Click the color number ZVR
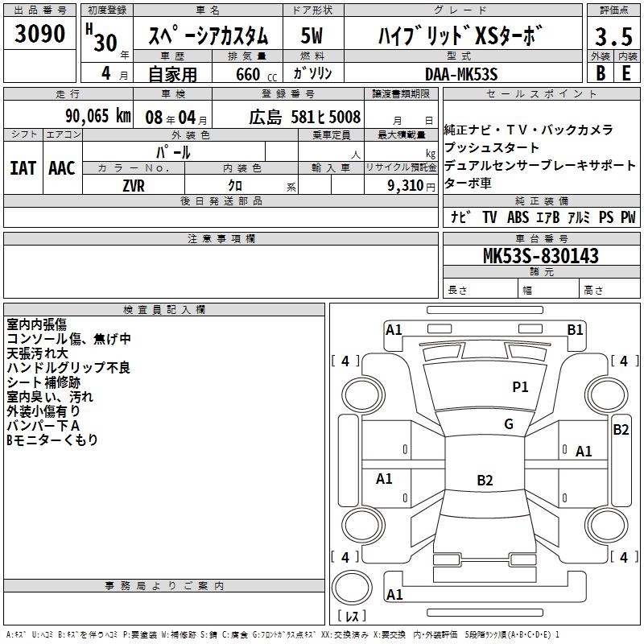This screenshot has height=644, width=644. click(x=134, y=186)
